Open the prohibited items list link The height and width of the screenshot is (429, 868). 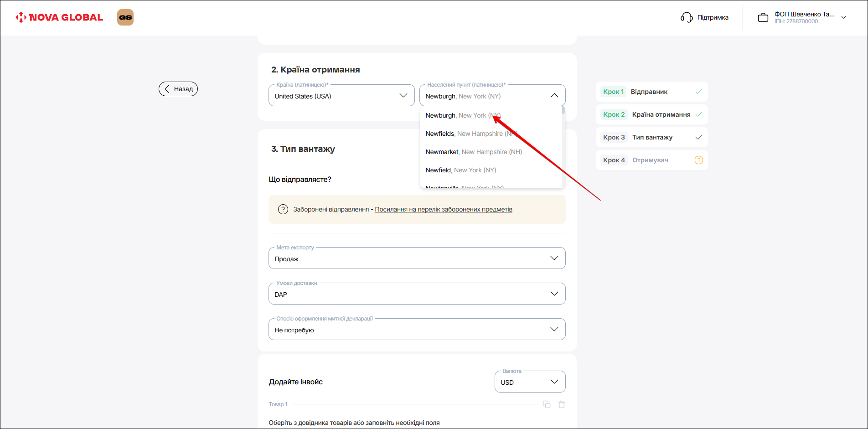click(x=443, y=209)
